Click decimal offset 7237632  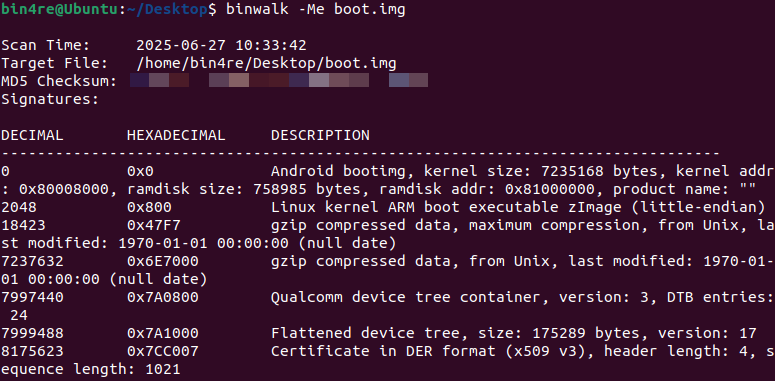[32, 261]
